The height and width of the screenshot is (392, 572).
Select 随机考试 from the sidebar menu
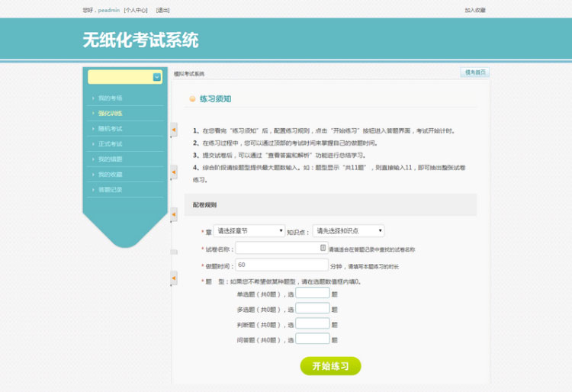pyautogui.click(x=110, y=129)
